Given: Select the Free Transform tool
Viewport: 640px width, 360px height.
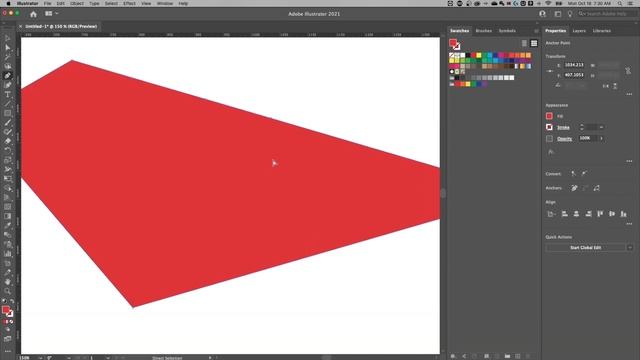Looking at the screenshot, I should [7, 179].
